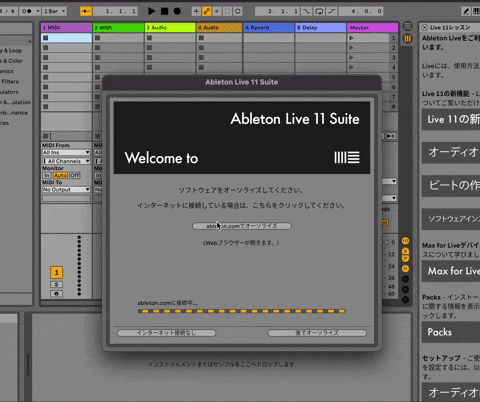Toggle track 1 activator button
Viewport: 480px width, 402px height.
tap(56, 273)
